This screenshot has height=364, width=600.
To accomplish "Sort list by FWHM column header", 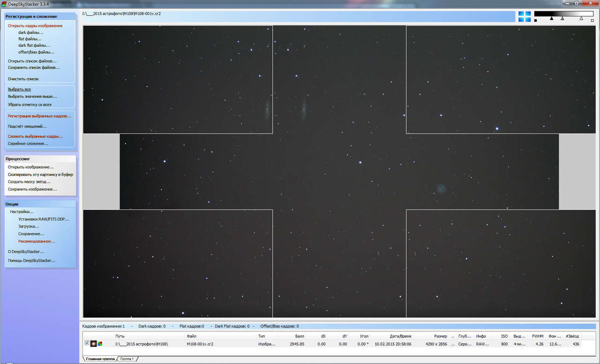I will [x=536, y=336].
